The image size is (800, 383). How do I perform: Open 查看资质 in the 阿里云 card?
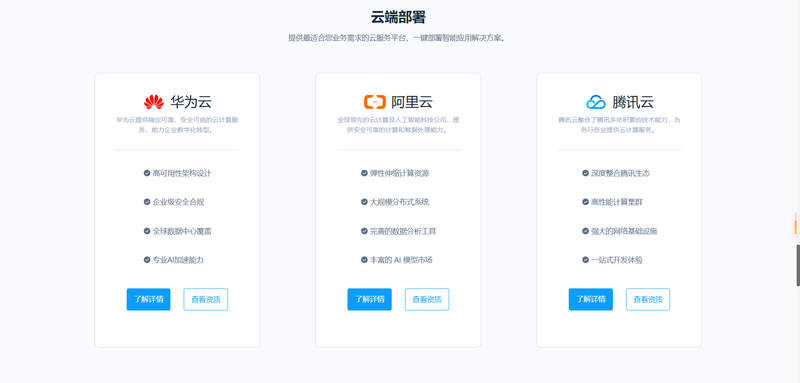427,299
